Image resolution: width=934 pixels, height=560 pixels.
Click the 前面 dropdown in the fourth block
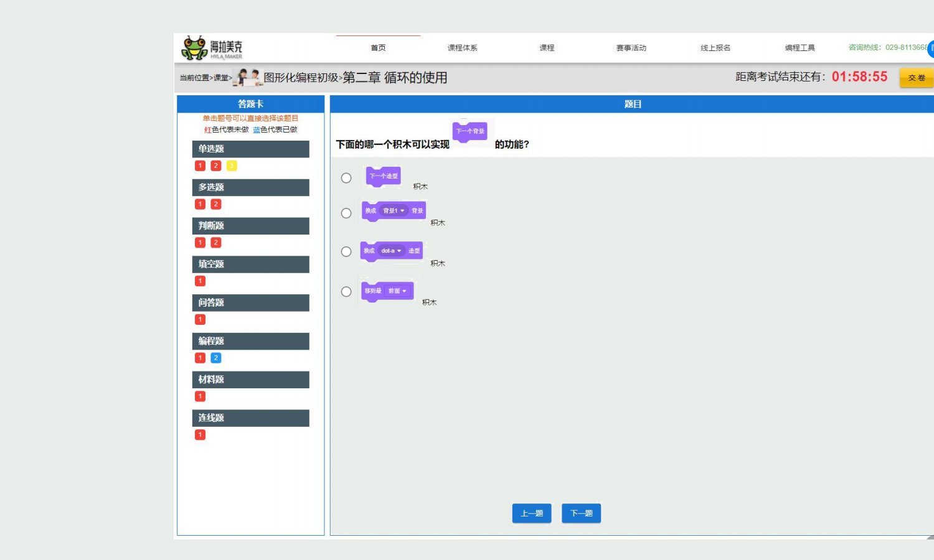(x=397, y=291)
